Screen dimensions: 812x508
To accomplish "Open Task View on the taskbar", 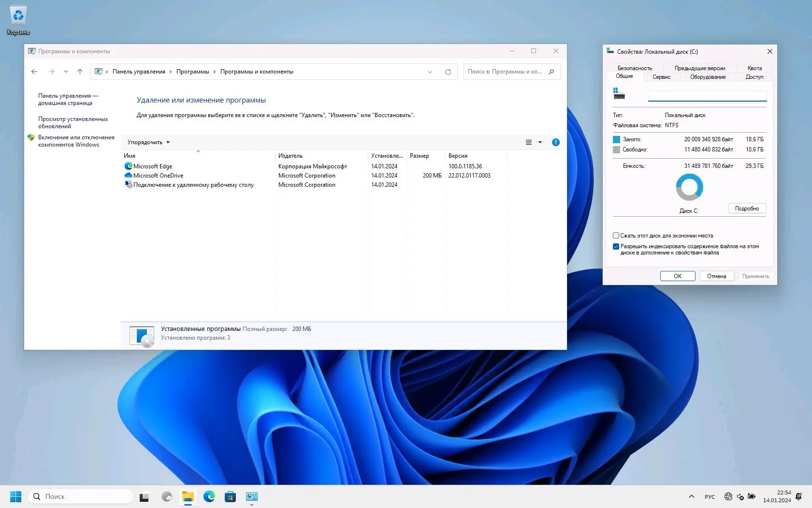I will pyautogui.click(x=145, y=497).
